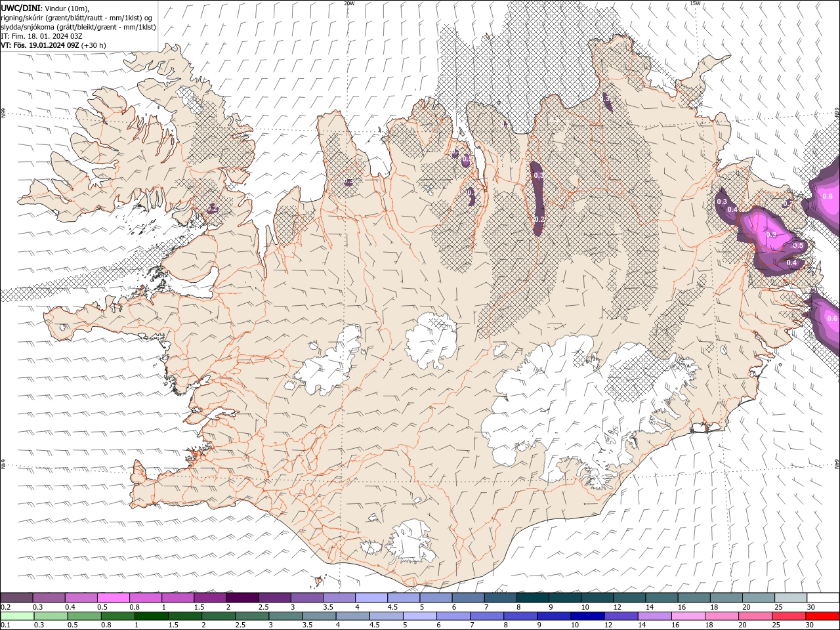Select the light periwinkle 4 swatch, upper legend
Screen dimensions: 840x630
[x=371, y=598]
